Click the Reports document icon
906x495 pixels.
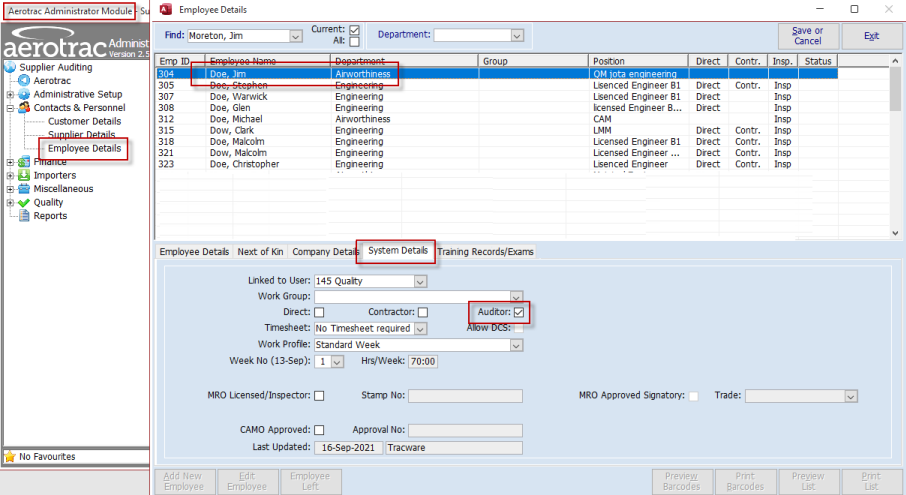(x=25, y=215)
